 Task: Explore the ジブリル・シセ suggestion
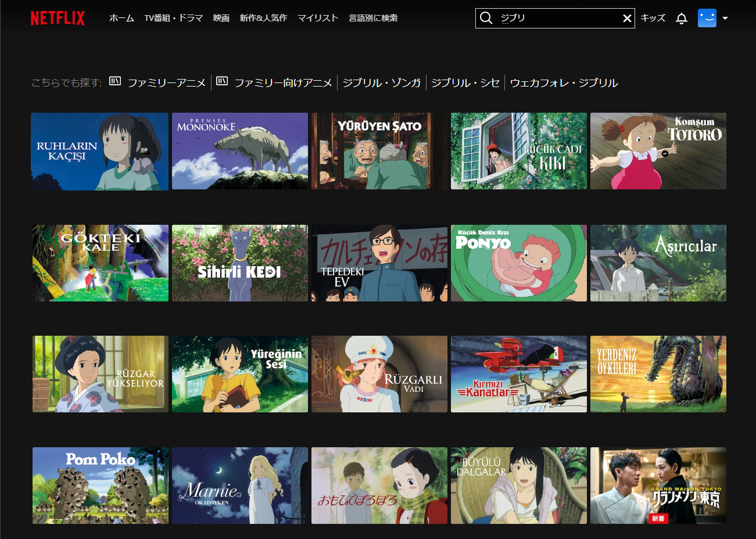(x=465, y=83)
